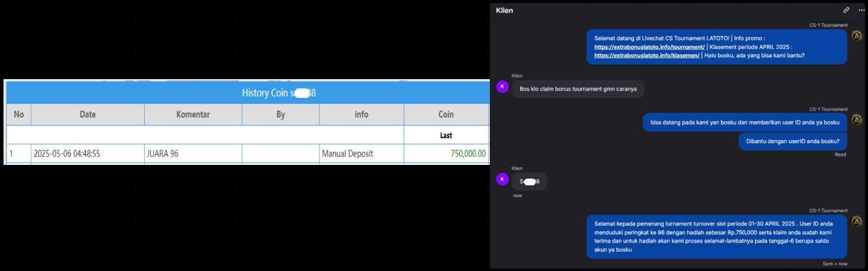
Task: Click the 'Manual Deposit' info cell
Action: click(362, 153)
